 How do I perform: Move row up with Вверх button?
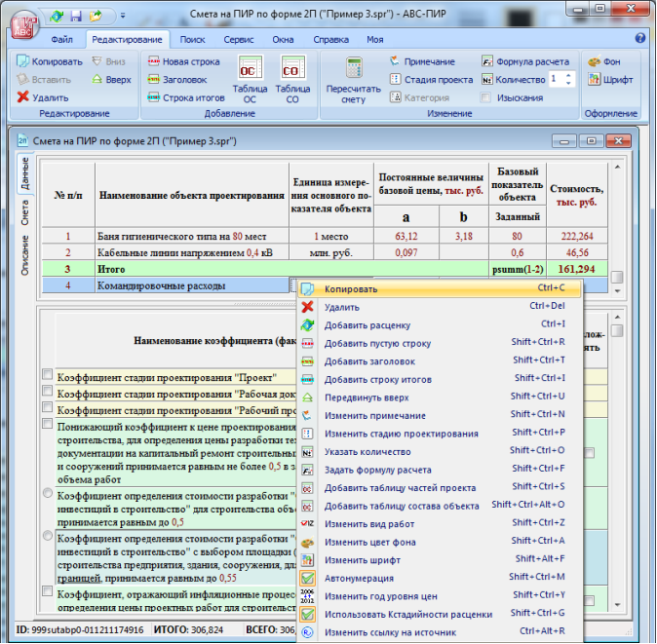pos(111,80)
